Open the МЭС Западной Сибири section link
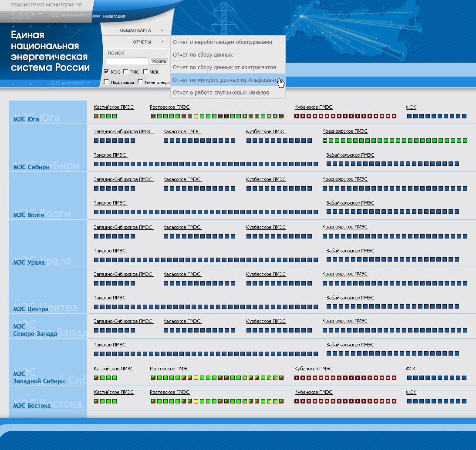This screenshot has height=450, width=476. tap(39, 377)
